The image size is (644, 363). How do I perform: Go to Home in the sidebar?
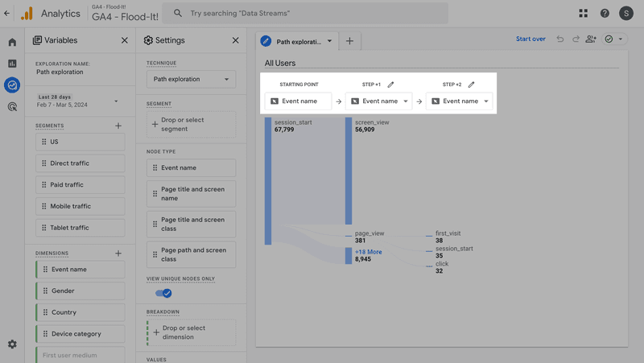pyautogui.click(x=12, y=43)
